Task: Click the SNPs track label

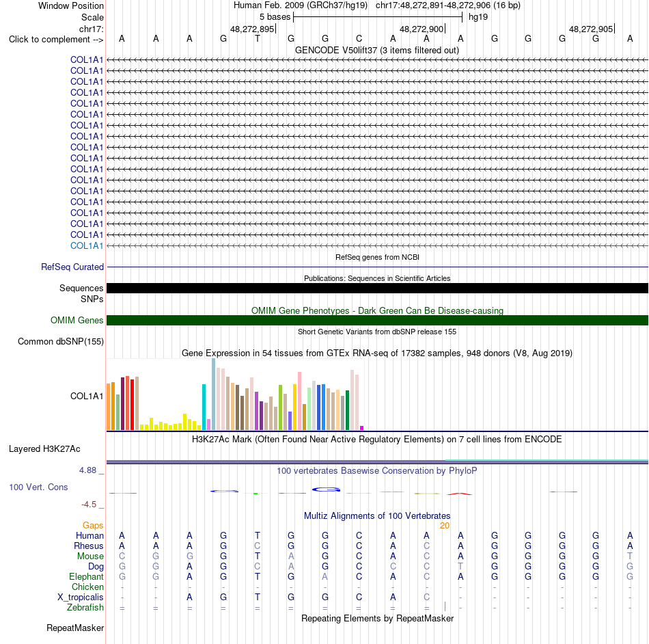Action: pyautogui.click(x=92, y=299)
